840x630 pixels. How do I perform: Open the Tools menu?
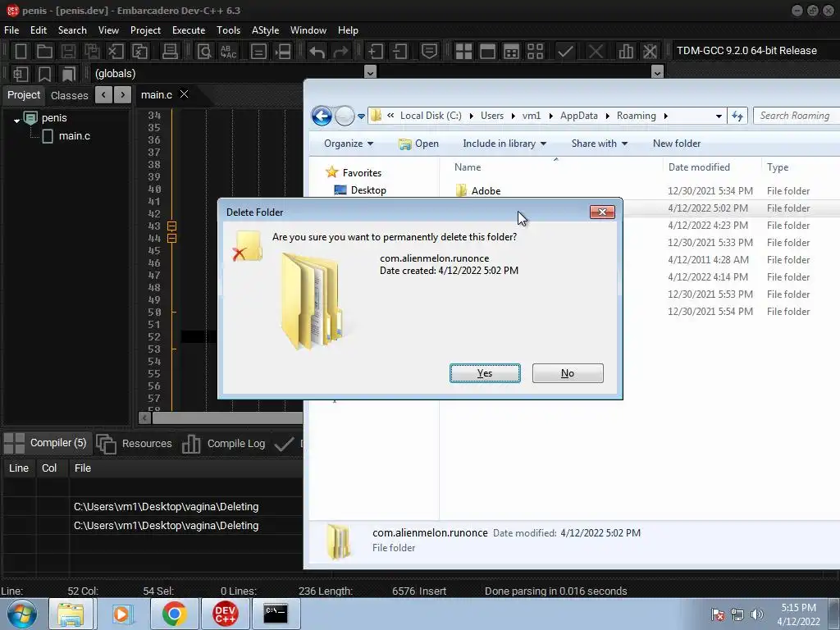pos(228,30)
